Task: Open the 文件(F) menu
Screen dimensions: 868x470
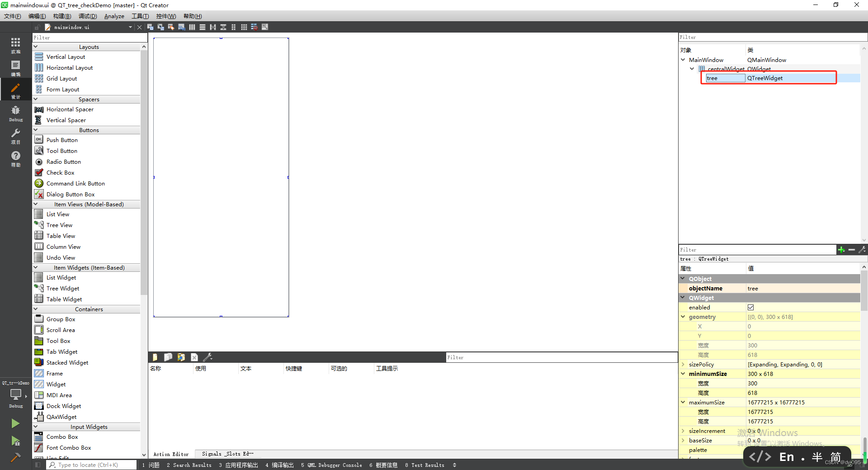Action: pos(13,16)
